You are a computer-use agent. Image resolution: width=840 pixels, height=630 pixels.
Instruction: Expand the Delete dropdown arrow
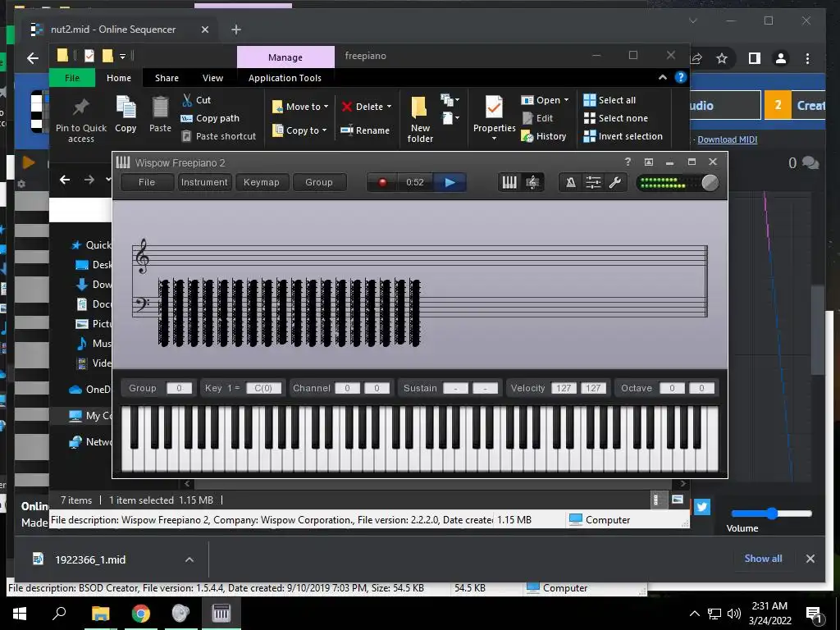[x=389, y=107]
